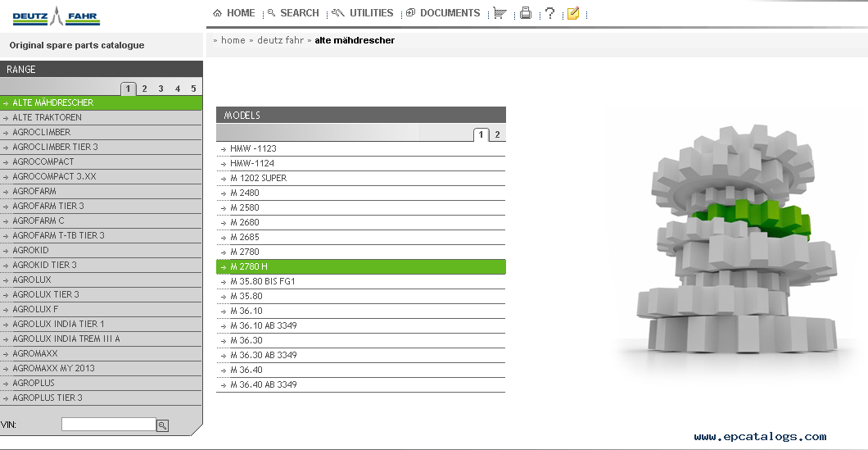Open model M 36.30 AB 3349
Image resolution: width=868 pixels, height=450 pixels.
(361, 355)
